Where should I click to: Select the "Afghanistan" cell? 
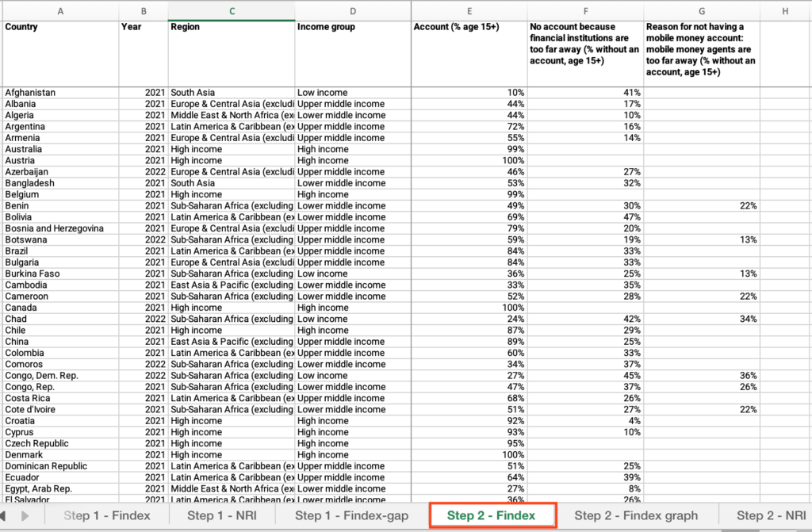pyautogui.click(x=60, y=93)
